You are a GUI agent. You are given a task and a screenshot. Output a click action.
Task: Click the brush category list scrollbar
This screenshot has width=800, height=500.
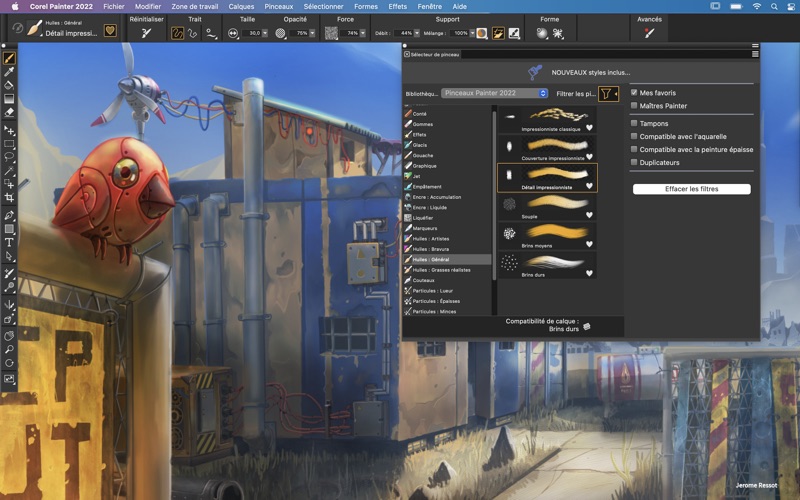point(494,195)
